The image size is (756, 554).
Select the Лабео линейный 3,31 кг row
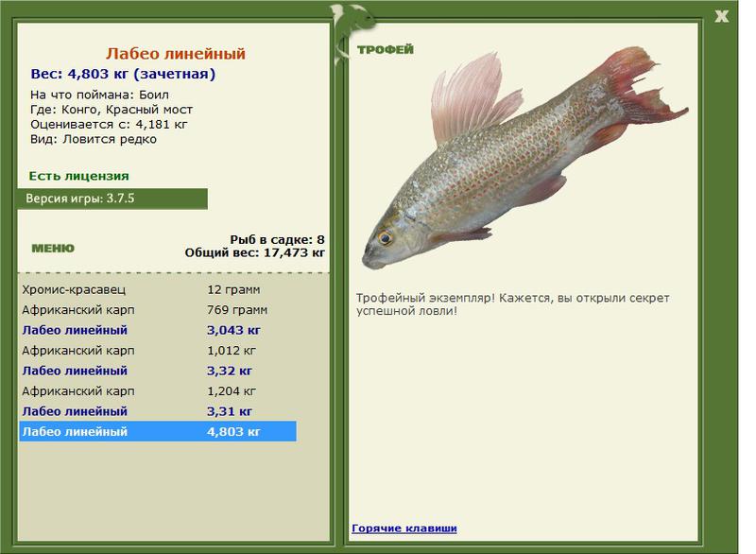158,411
